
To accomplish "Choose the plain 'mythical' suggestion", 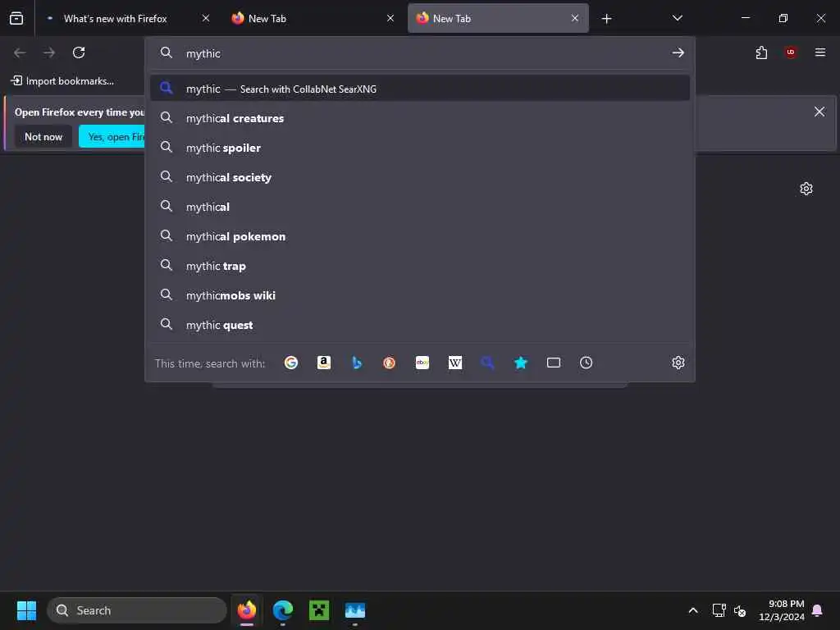I will [x=420, y=207].
